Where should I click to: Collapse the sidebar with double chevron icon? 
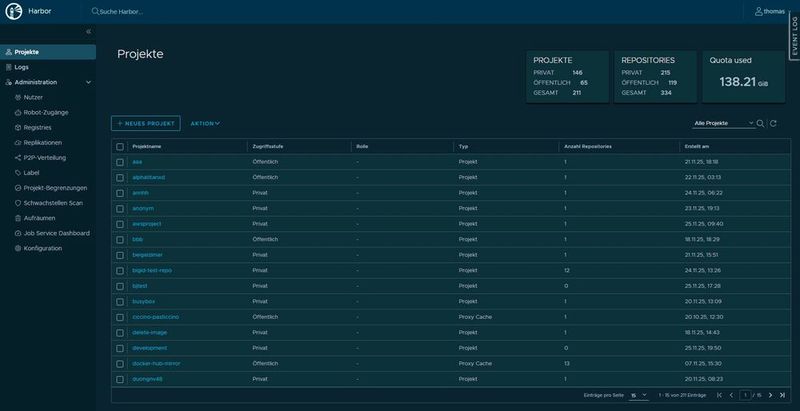[x=88, y=32]
